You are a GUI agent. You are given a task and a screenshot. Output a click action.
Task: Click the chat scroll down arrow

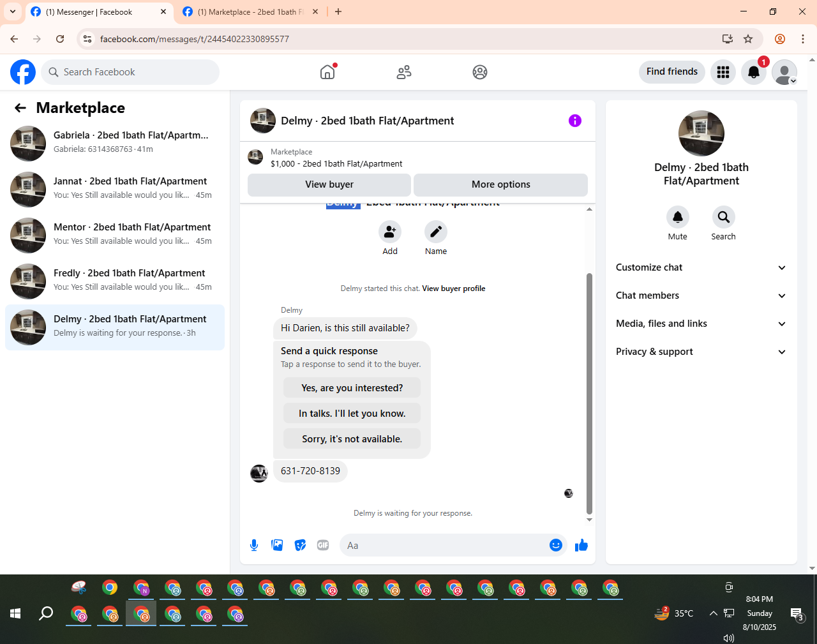click(x=589, y=520)
